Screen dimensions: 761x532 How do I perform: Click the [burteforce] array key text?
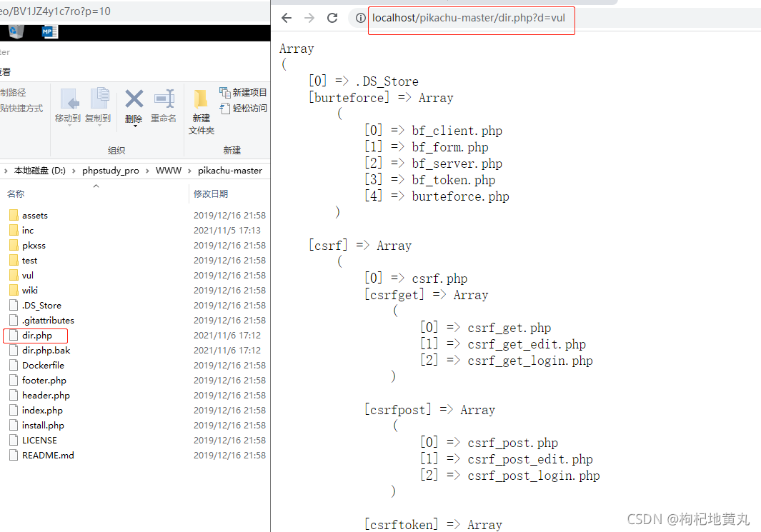coord(349,98)
